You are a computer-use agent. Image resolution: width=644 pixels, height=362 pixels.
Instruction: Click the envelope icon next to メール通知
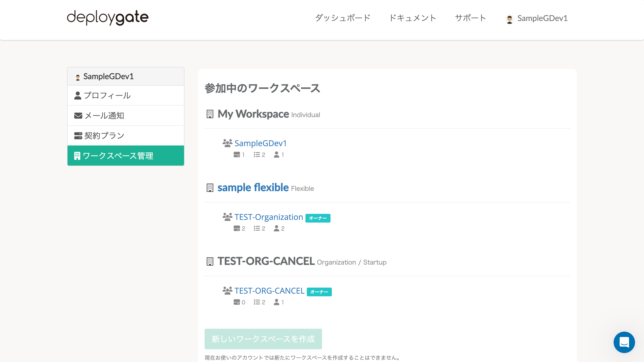click(78, 116)
